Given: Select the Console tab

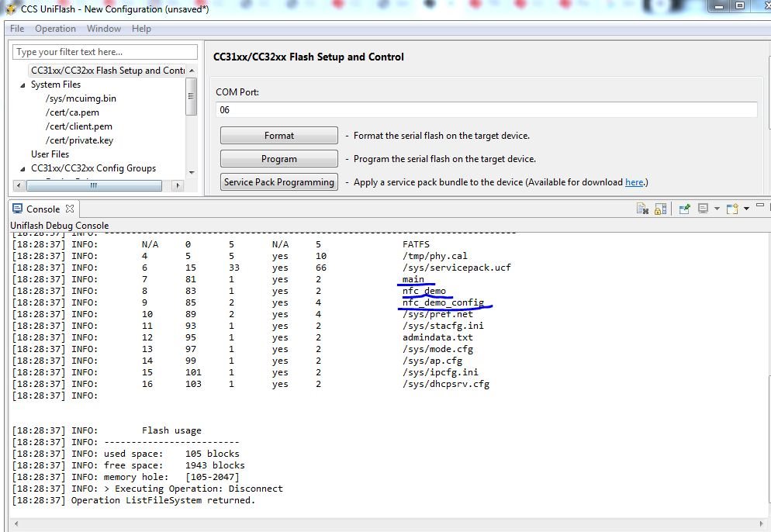Looking at the screenshot, I should coord(43,209).
